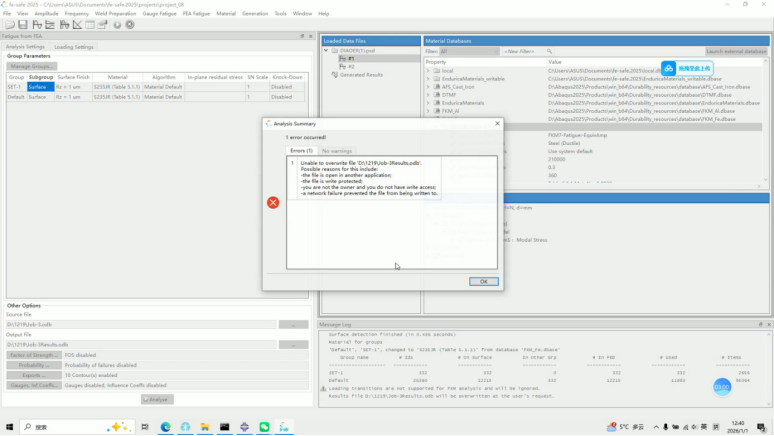Open the notification center icon
Screen dimensions: 774x436
click(762, 427)
